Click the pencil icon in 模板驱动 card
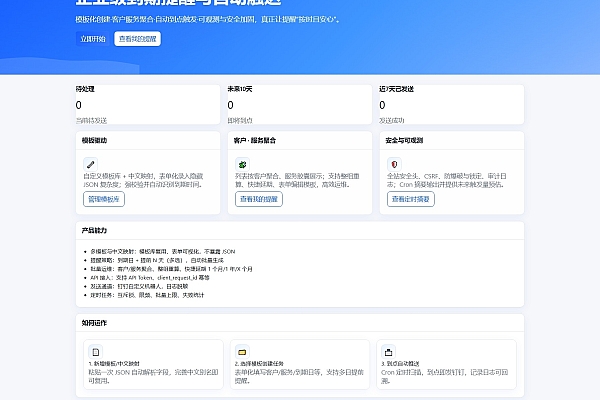This screenshot has width=600, height=400. (89, 164)
